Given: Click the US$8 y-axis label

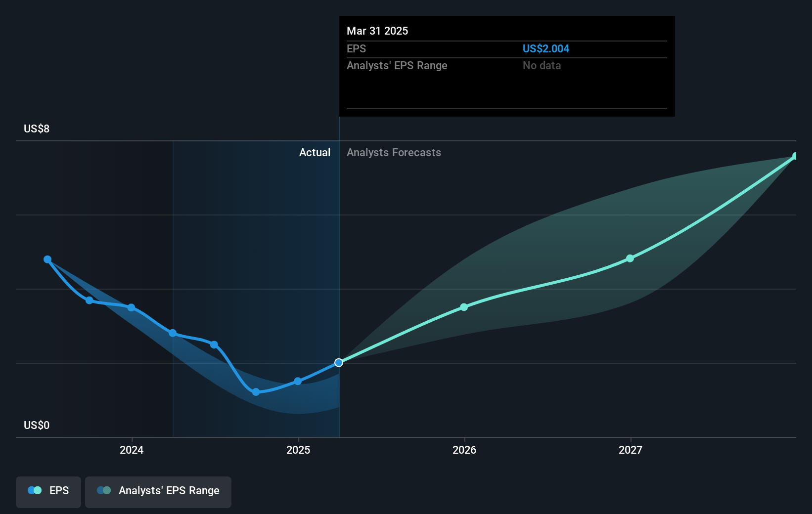Looking at the screenshot, I should pos(37,128).
